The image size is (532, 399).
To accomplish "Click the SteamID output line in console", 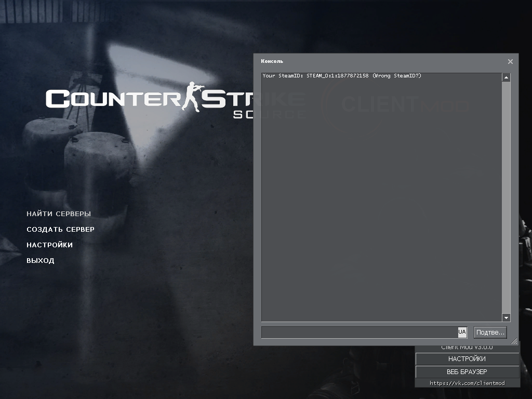I will pos(342,76).
